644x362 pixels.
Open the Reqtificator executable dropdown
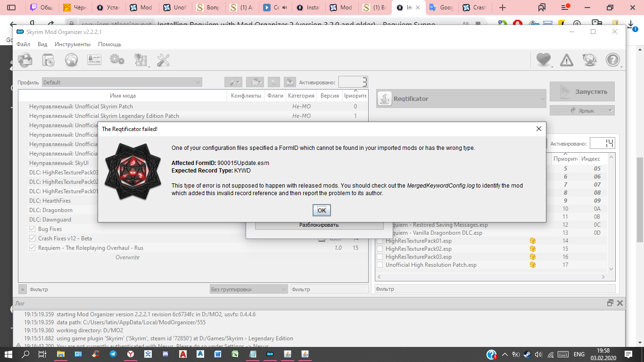click(461, 99)
